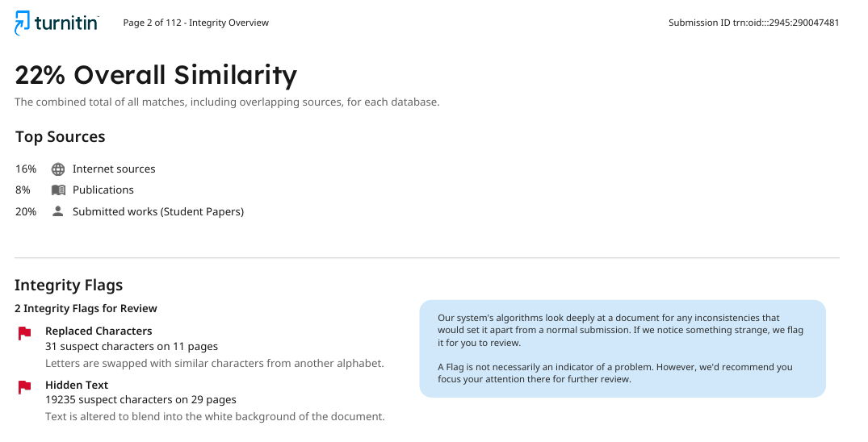Click the red flag beside Hidden Text
Viewport: 868px width, 442px height.
coord(24,387)
